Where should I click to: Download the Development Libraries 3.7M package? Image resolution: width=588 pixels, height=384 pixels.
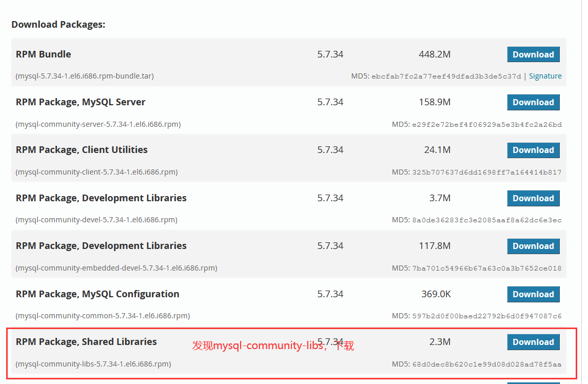click(533, 198)
